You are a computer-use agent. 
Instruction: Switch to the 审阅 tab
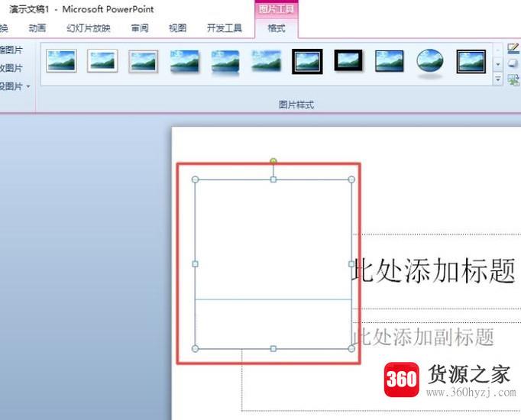click(x=140, y=28)
